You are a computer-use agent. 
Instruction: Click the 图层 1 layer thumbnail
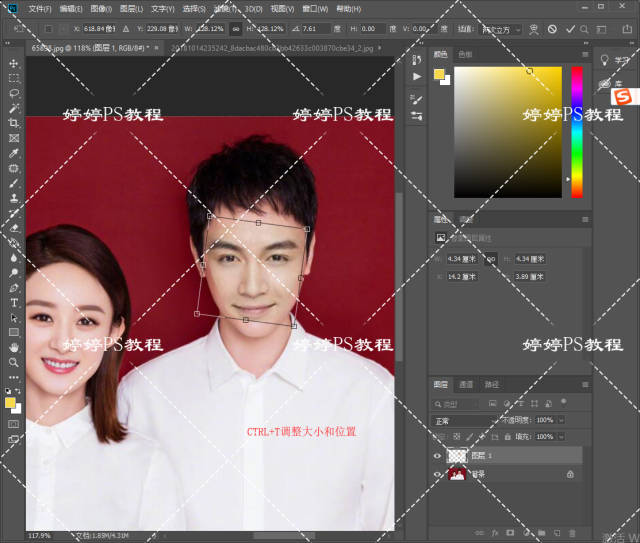(x=457, y=456)
